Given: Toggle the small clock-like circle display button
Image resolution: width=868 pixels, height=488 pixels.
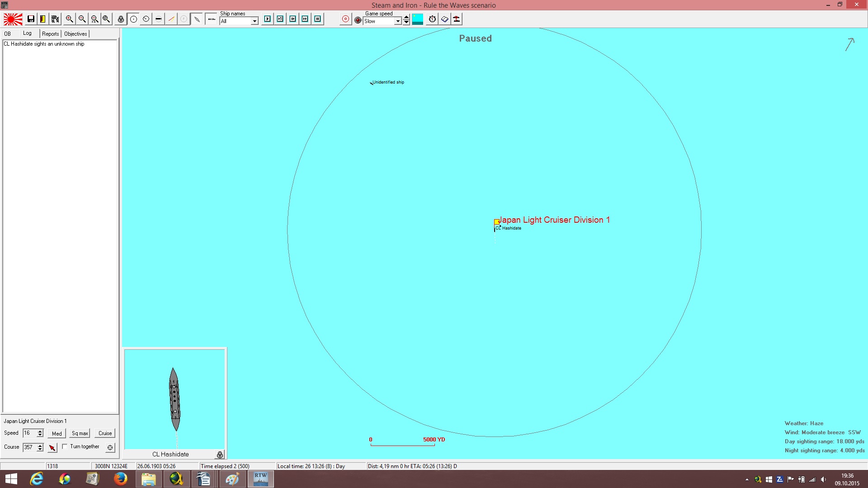Looking at the screenshot, I should [146, 19].
